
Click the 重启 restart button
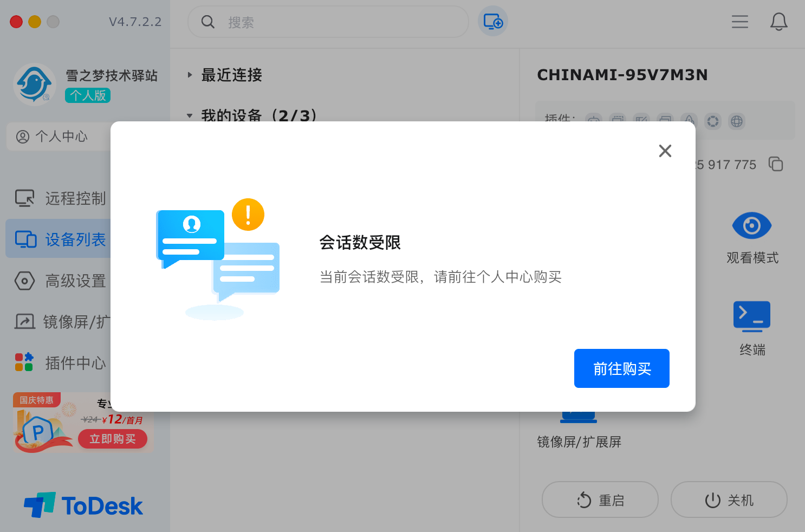tap(600, 500)
